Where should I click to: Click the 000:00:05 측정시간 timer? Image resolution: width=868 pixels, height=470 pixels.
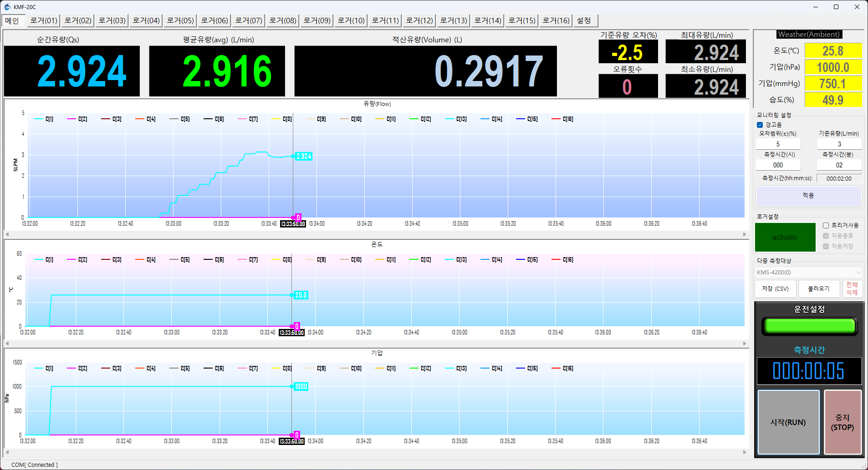pyautogui.click(x=809, y=371)
